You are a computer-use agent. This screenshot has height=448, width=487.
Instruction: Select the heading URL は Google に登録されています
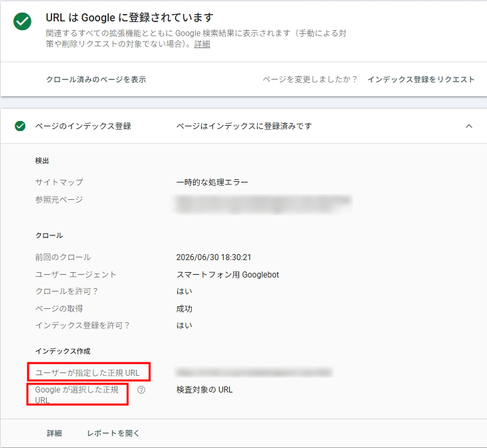[130, 18]
